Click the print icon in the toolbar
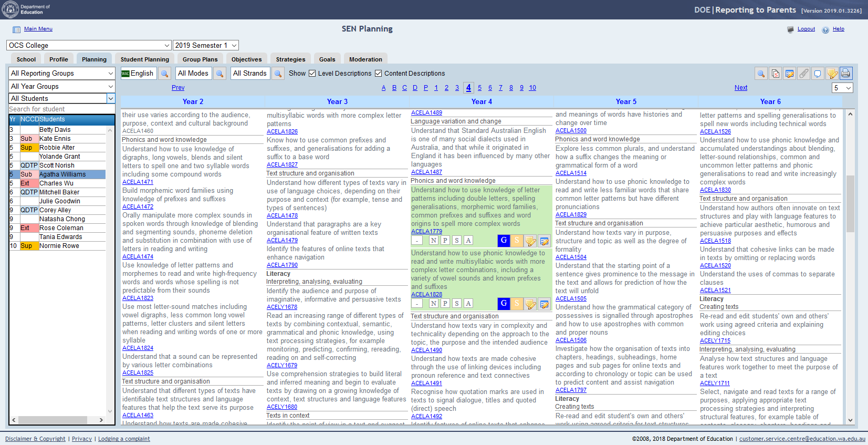 click(845, 74)
